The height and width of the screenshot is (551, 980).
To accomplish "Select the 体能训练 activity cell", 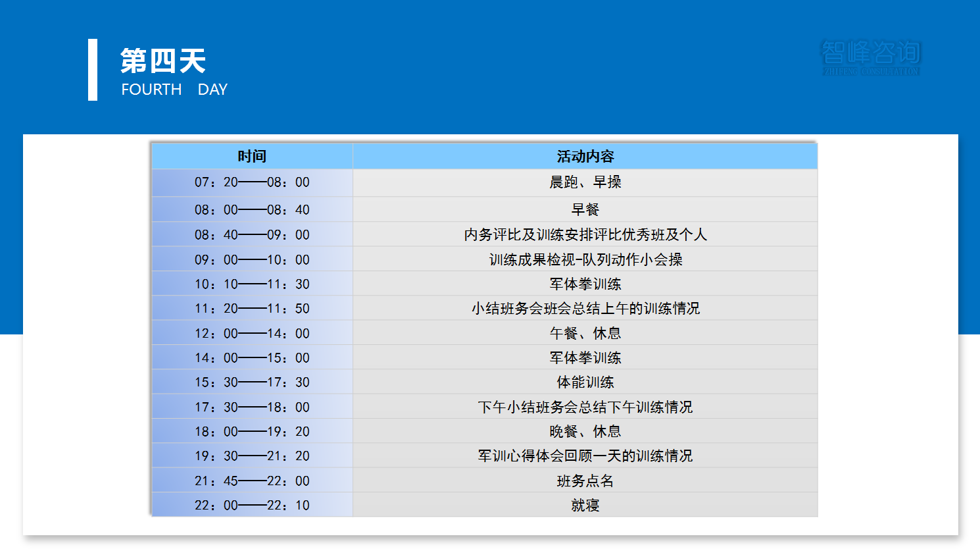I will click(x=585, y=382).
